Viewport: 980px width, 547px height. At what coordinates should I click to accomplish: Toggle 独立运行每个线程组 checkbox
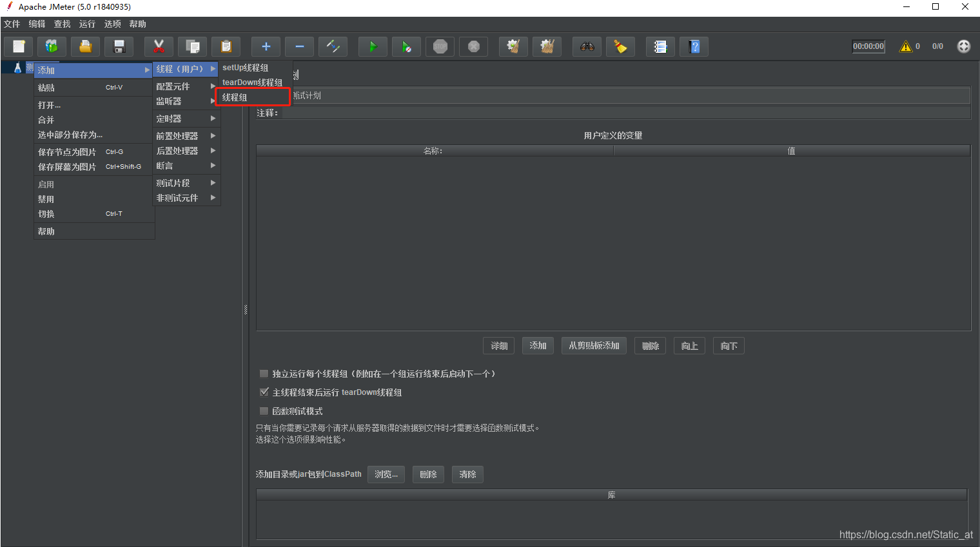[x=264, y=374]
